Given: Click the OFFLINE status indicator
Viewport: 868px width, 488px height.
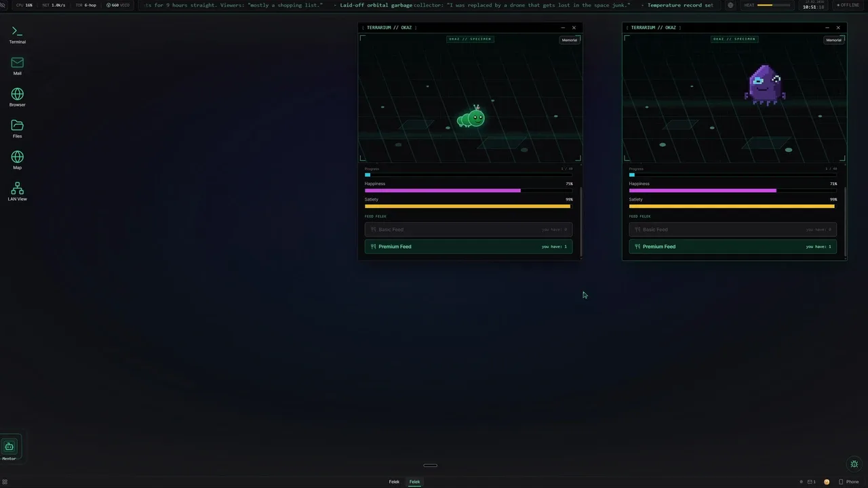Looking at the screenshot, I should point(848,5).
